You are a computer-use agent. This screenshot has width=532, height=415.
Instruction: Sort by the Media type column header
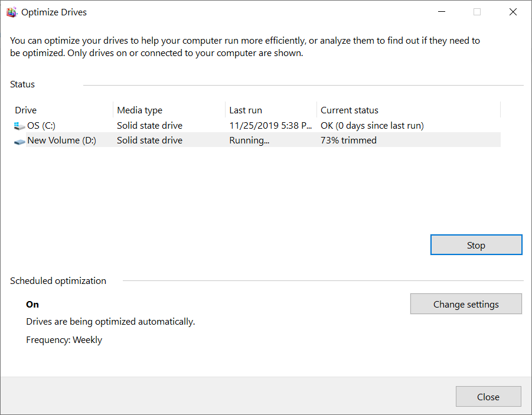click(169, 110)
